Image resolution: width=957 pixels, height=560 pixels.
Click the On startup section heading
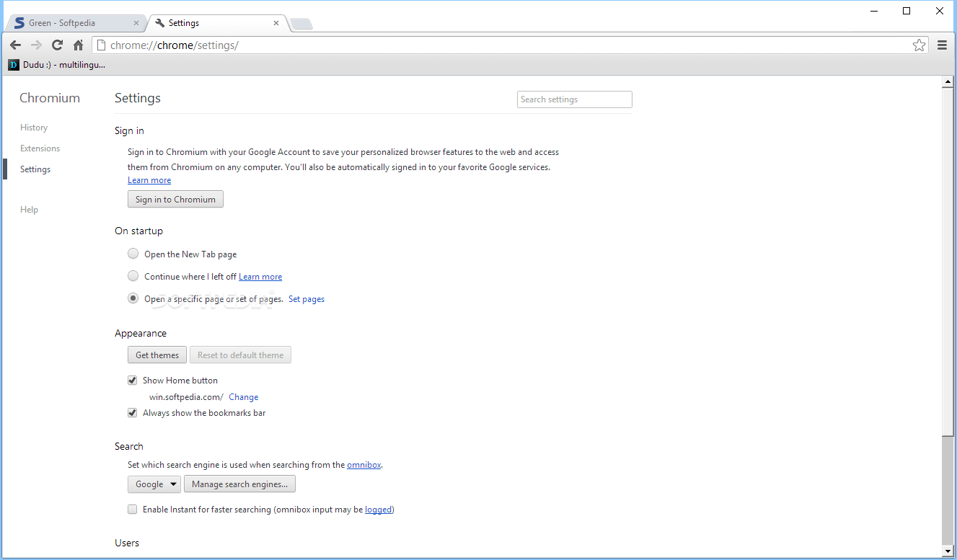point(138,231)
